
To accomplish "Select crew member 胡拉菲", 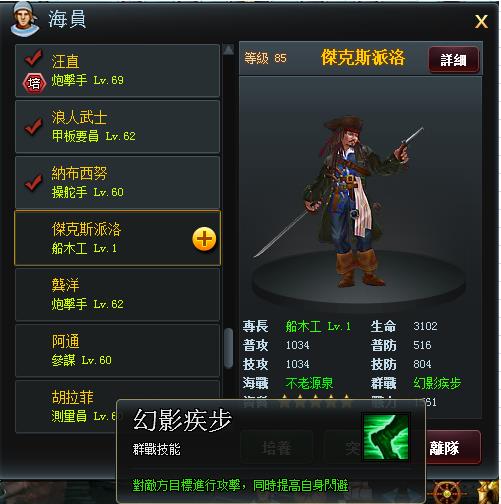I will click(67, 406).
